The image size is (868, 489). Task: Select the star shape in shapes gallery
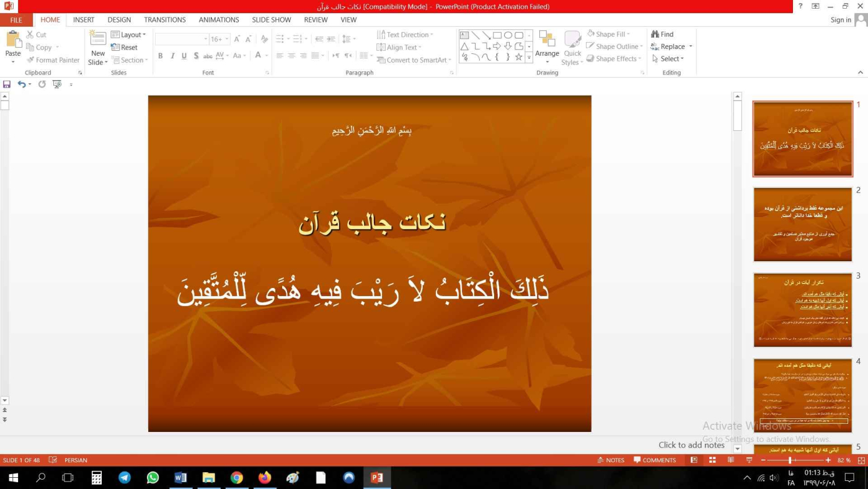click(x=519, y=57)
